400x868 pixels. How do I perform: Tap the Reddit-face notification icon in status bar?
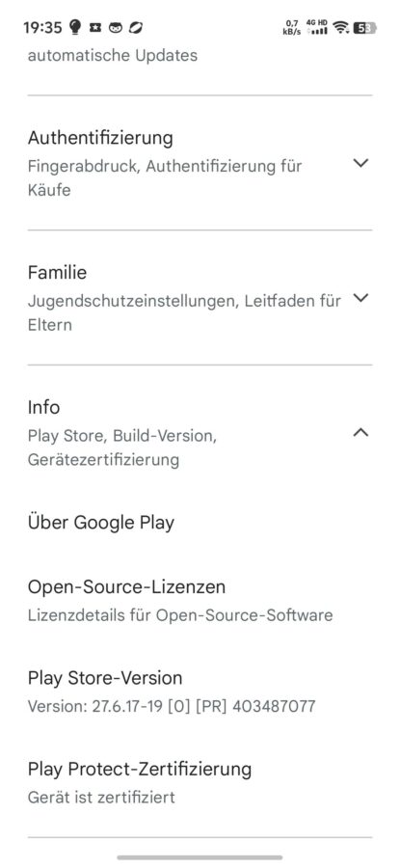(x=115, y=28)
